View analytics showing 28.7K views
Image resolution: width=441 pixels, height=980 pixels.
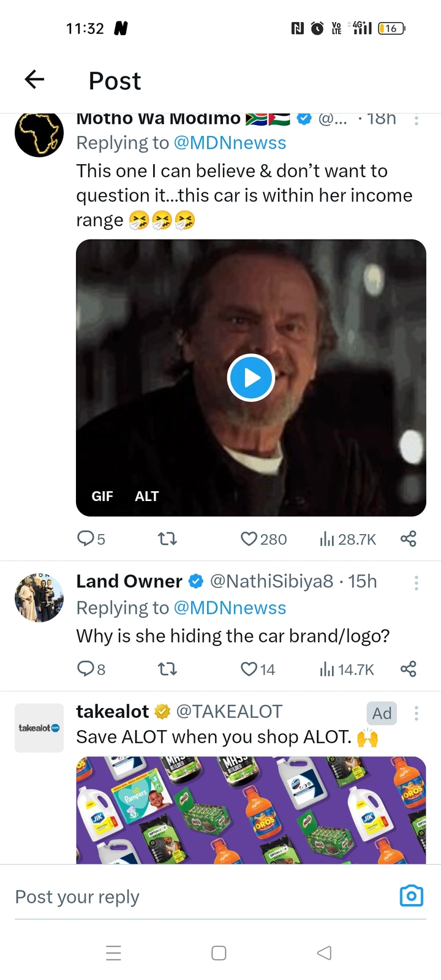pyautogui.click(x=347, y=539)
